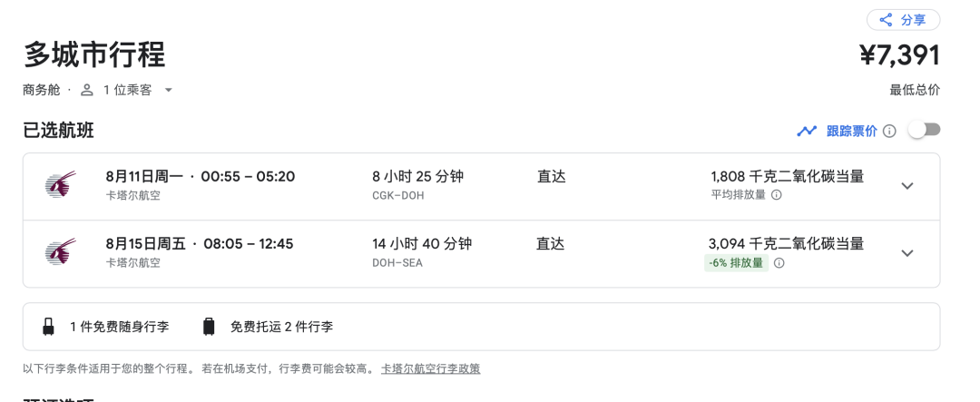Image resolution: width=980 pixels, height=402 pixels.
Task: Click info icon beside 平均排放量
Action: tap(776, 194)
